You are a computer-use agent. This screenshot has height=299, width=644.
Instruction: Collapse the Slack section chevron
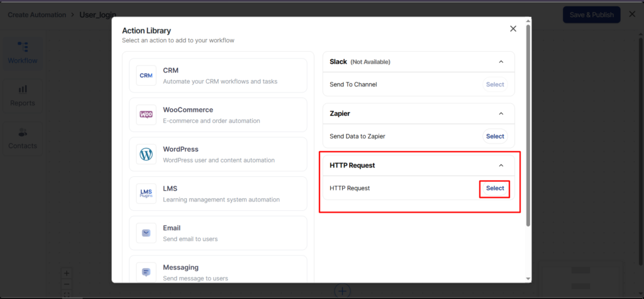(501, 62)
